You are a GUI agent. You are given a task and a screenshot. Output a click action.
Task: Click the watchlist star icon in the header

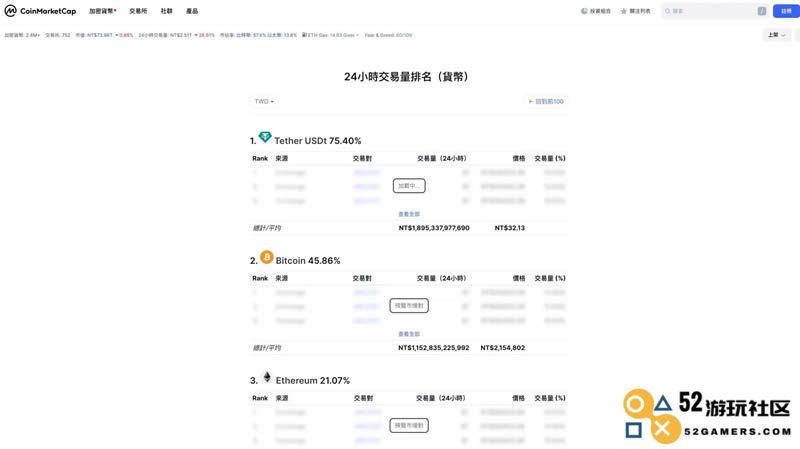(623, 11)
